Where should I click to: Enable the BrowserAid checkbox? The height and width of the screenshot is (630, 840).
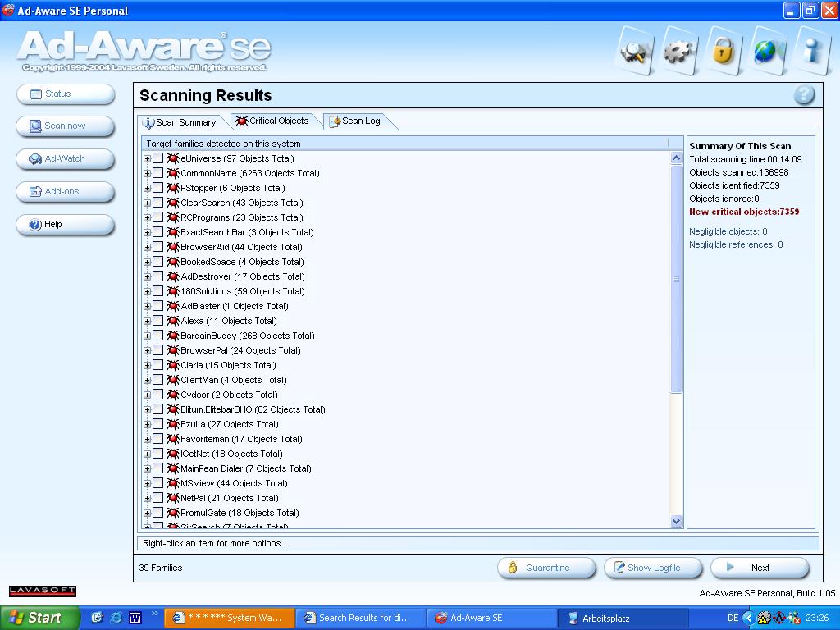click(157, 246)
